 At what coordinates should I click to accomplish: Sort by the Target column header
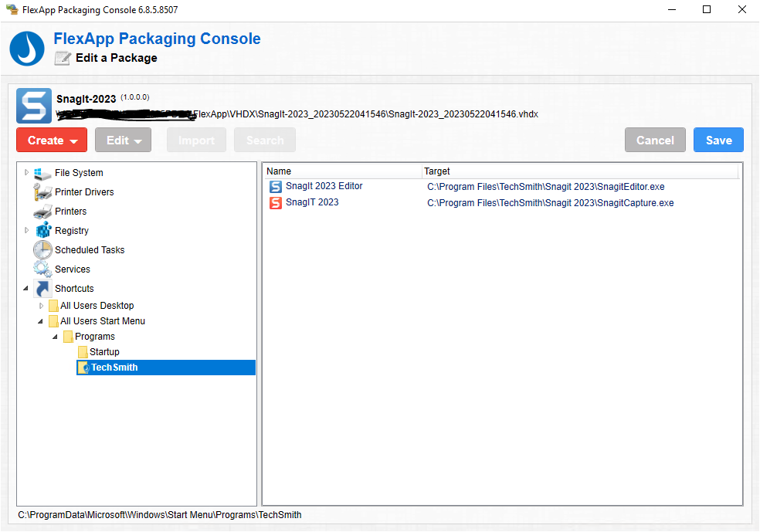tap(580, 171)
